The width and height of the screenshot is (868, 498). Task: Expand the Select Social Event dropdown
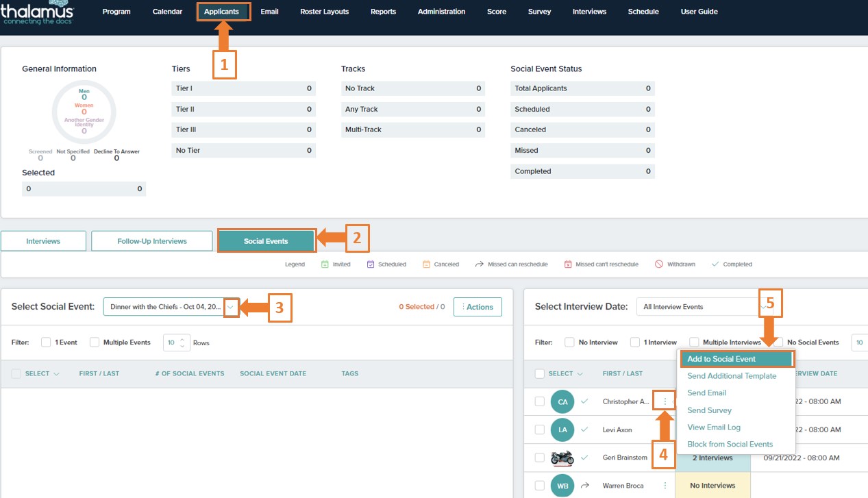[231, 308]
